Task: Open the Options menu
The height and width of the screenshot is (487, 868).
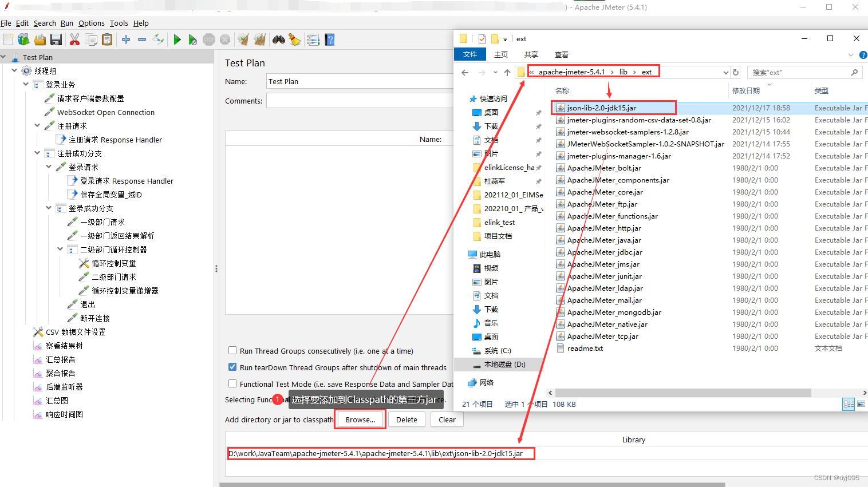Action: [92, 23]
